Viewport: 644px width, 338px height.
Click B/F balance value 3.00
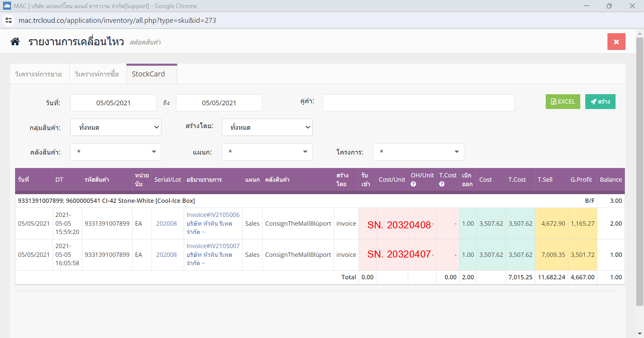click(x=616, y=201)
